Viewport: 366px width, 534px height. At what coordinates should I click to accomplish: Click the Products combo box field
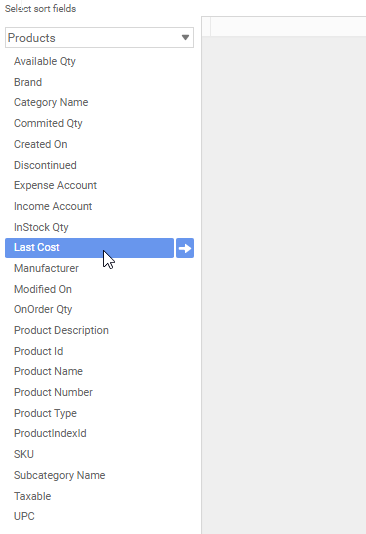pos(99,37)
